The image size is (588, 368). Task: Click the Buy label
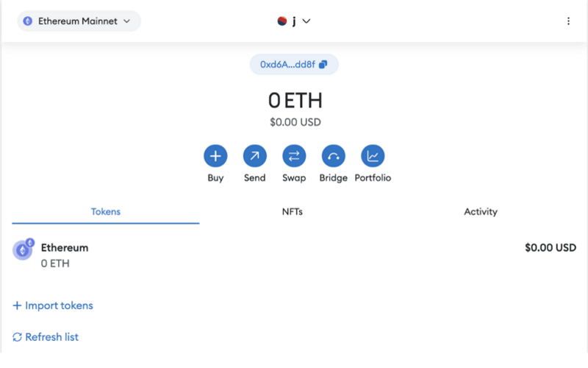pos(215,178)
